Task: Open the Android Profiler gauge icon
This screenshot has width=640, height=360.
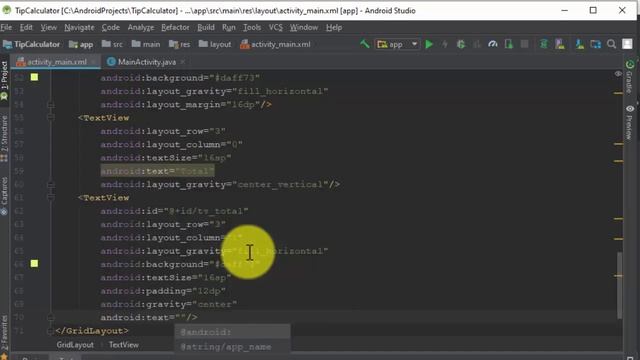Action: (x=493, y=44)
